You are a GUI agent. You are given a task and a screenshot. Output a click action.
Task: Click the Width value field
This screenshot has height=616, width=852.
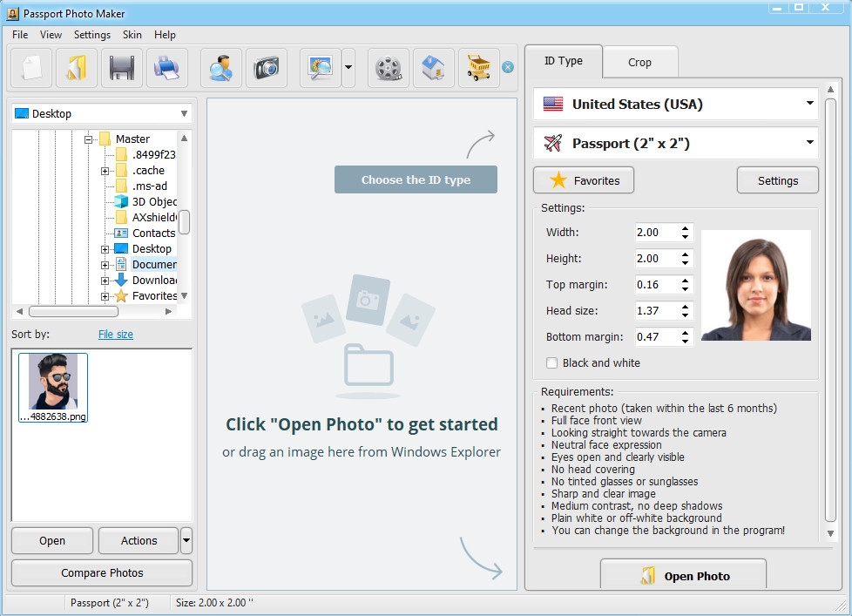pyautogui.click(x=656, y=233)
